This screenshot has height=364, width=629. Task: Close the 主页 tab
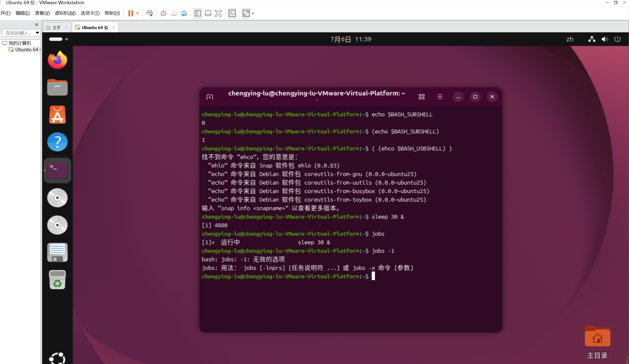pyautogui.click(x=66, y=27)
